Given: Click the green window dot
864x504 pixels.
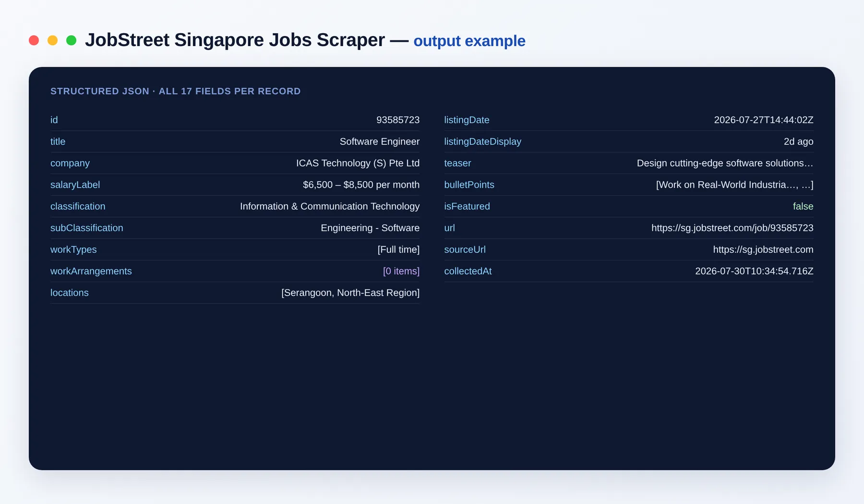Looking at the screenshot, I should click(x=71, y=40).
